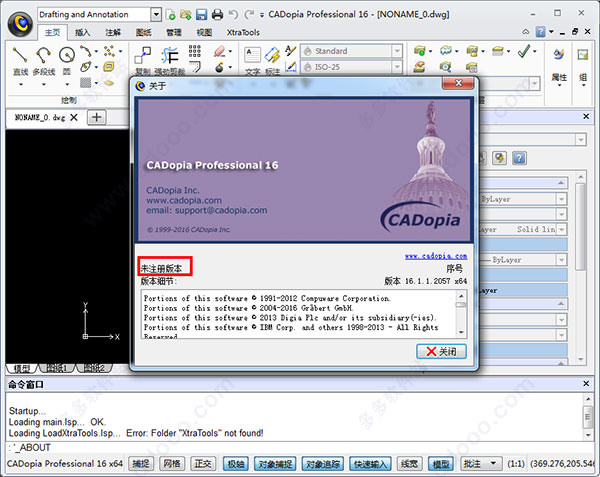Screen dimensions: 600x477
Task: Switch to the View (视图) ribbon tab
Action: point(204,33)
